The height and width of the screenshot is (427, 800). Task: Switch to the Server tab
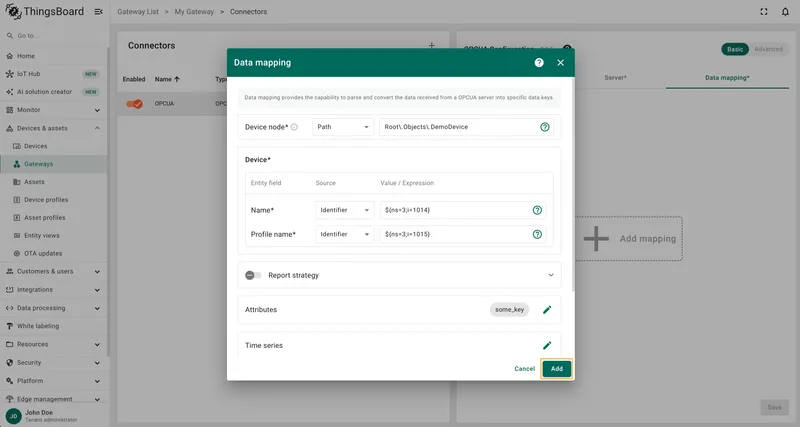[615, 78]
